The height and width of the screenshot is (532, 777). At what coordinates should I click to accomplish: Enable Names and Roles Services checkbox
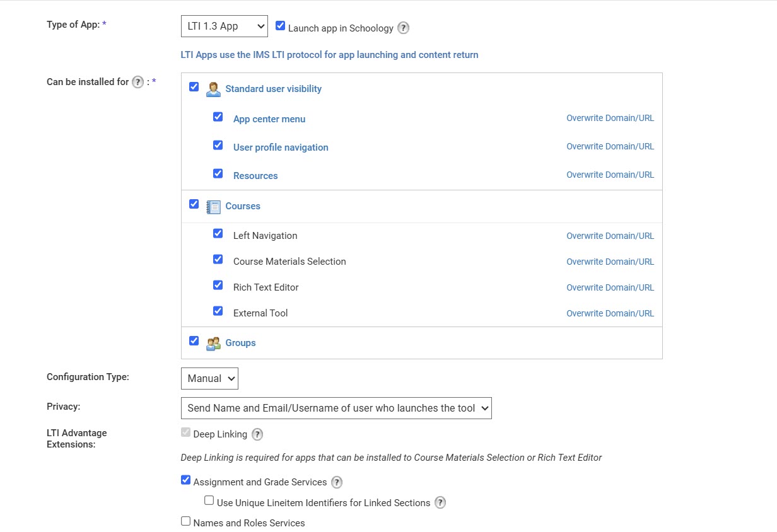[x=185, y=521]
